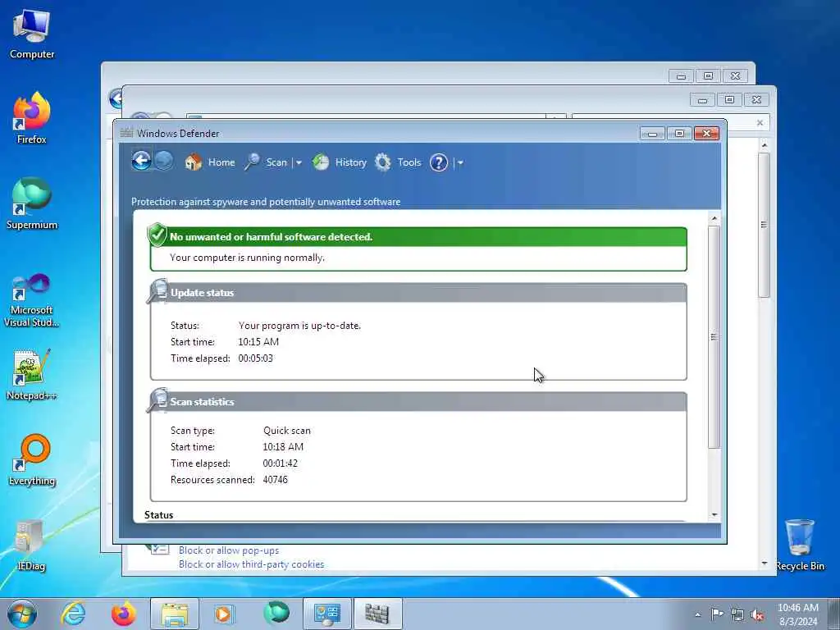
Task: Click the Update status time elapsed 00:05:03
Action: coord(256,358)
